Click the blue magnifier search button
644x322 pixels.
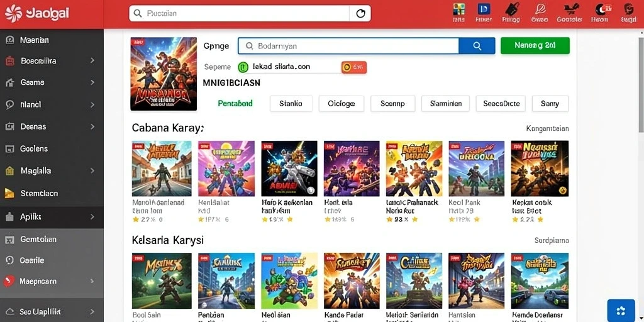(x=477, y=46)
